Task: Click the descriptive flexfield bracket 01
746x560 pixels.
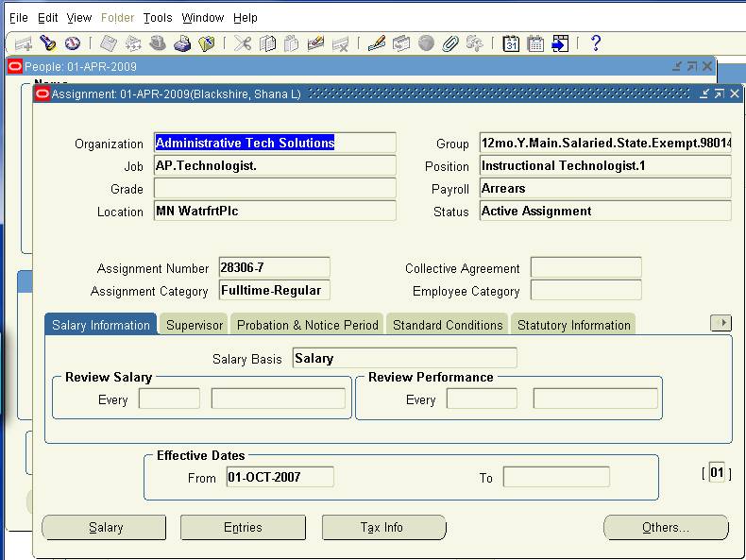Action: tap(717, 473)
